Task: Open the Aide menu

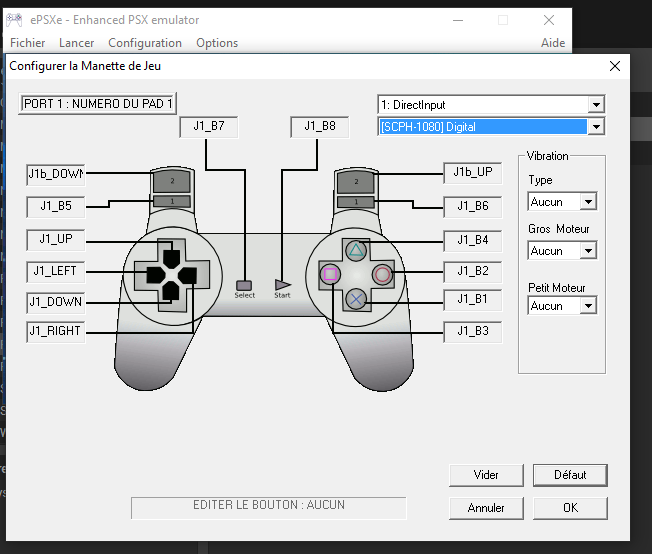Action: (x=553, y=43)
